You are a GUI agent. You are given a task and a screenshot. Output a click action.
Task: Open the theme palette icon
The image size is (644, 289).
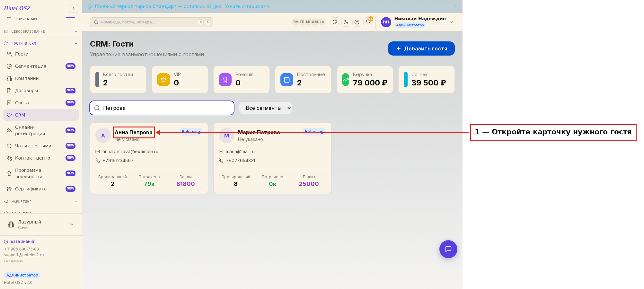click(x=335, y=22)
